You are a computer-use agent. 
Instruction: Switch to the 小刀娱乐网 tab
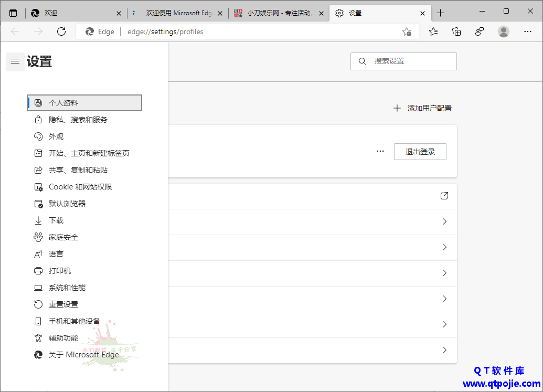(x=278, y=13)
